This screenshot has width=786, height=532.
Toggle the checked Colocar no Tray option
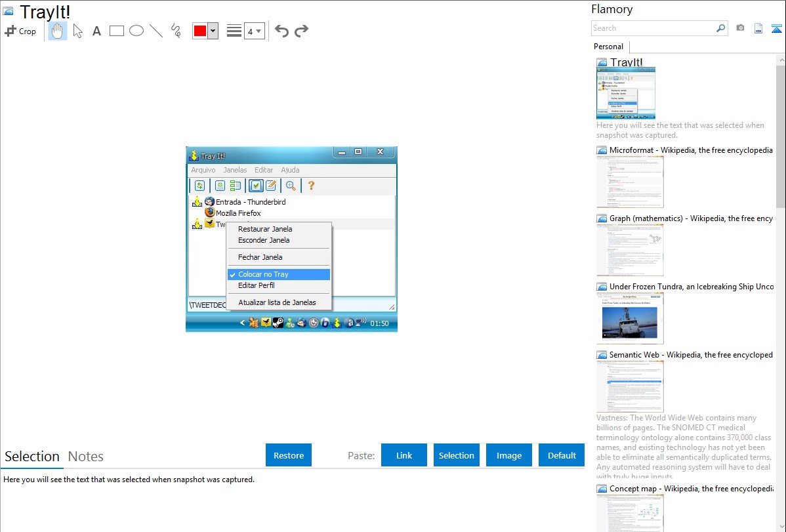279,274
